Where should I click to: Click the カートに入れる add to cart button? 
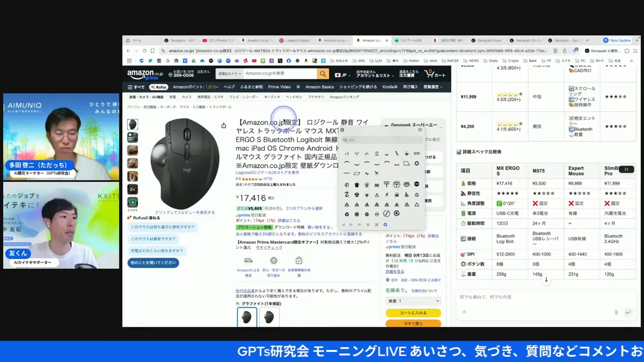[x=413, y=313]
